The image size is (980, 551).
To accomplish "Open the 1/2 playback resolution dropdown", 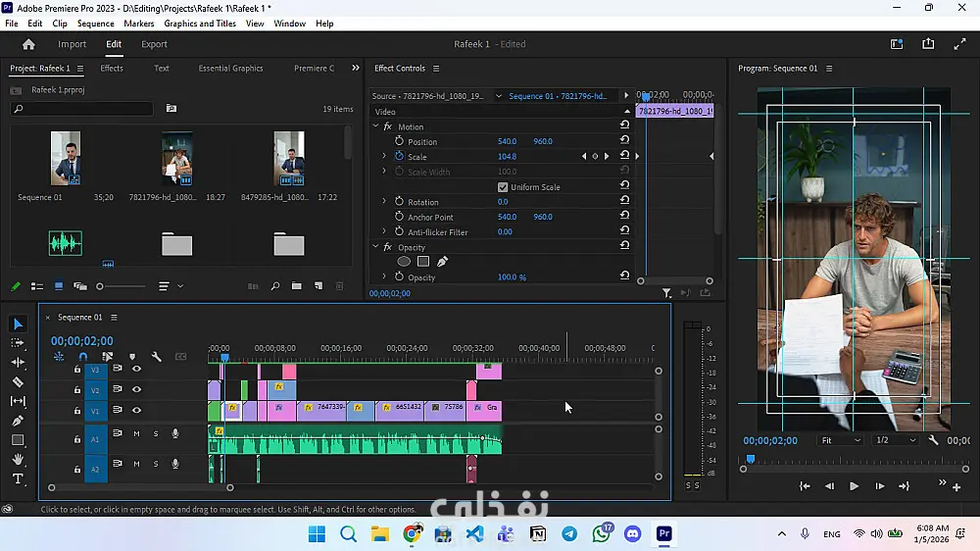I will 896,440.
